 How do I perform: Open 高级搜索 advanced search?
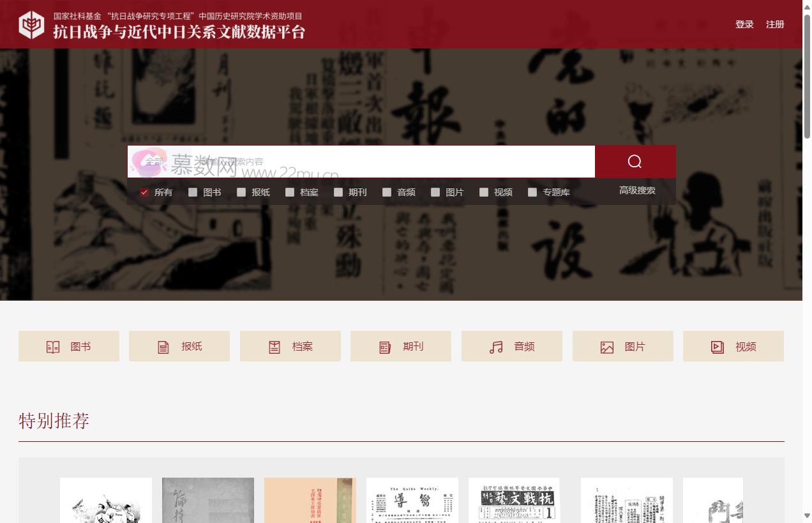(638, 190)
